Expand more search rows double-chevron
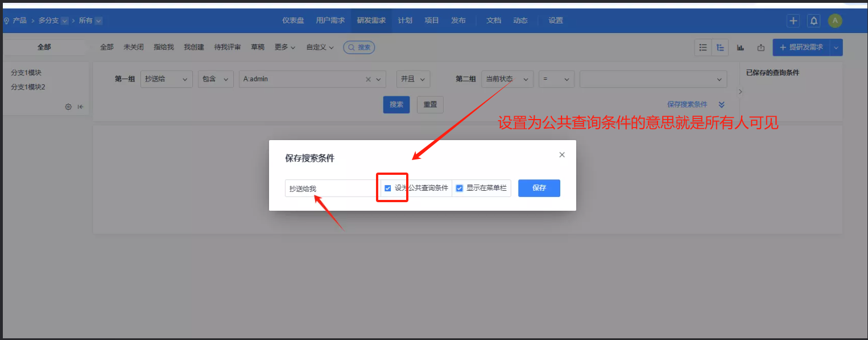 [721, 104]
